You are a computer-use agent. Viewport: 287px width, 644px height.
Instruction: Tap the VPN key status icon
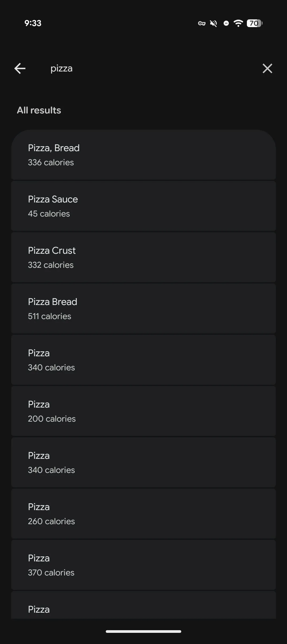(202, 23)
